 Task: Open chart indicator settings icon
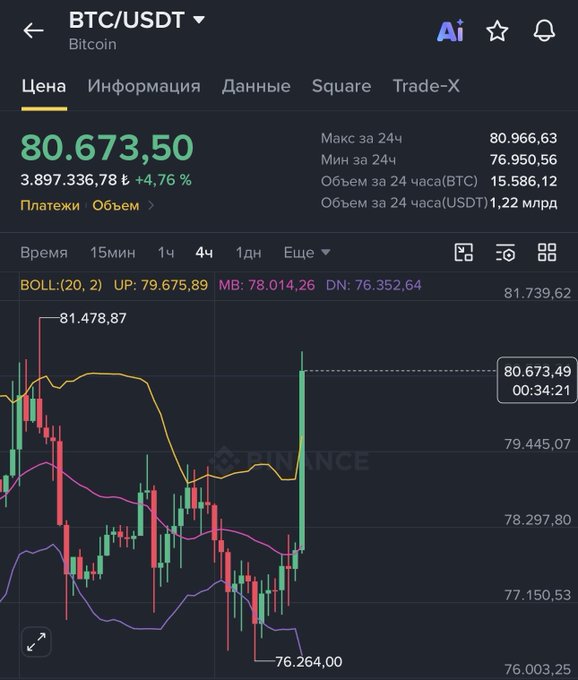point(505,252)
